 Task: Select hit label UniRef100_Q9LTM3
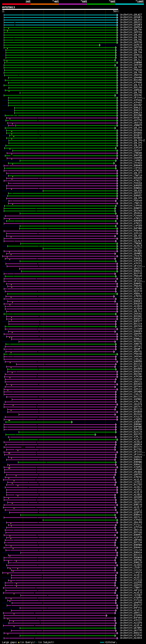pyautogui.click(x=131, y=58)
